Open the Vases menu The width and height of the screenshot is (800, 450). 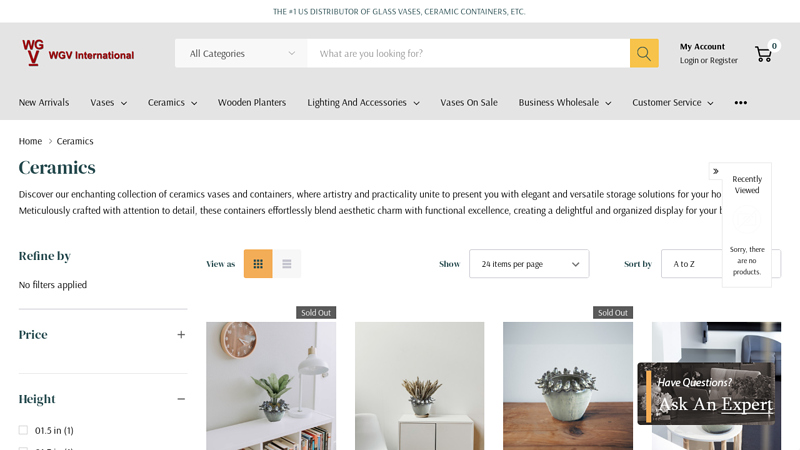click(108, 103)
